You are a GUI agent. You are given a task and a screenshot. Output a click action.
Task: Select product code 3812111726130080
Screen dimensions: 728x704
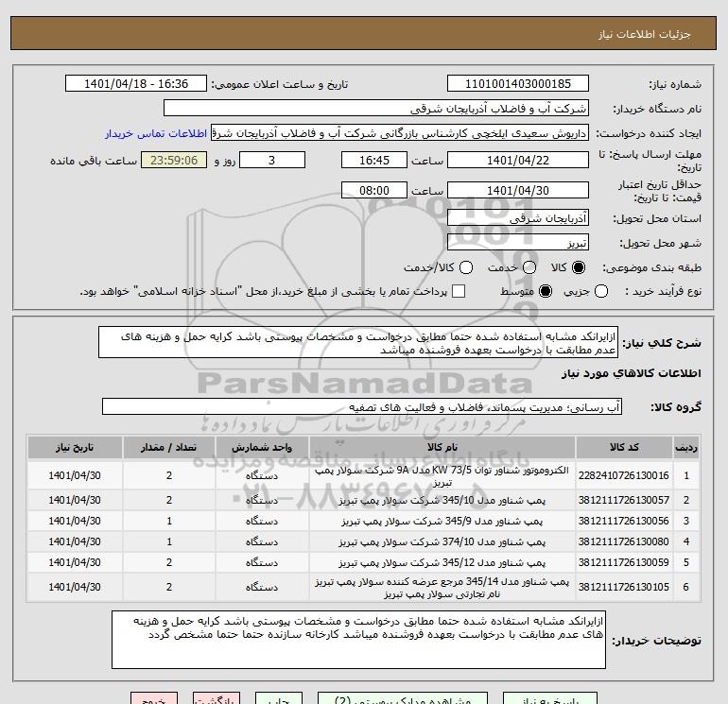coord(624,542)
